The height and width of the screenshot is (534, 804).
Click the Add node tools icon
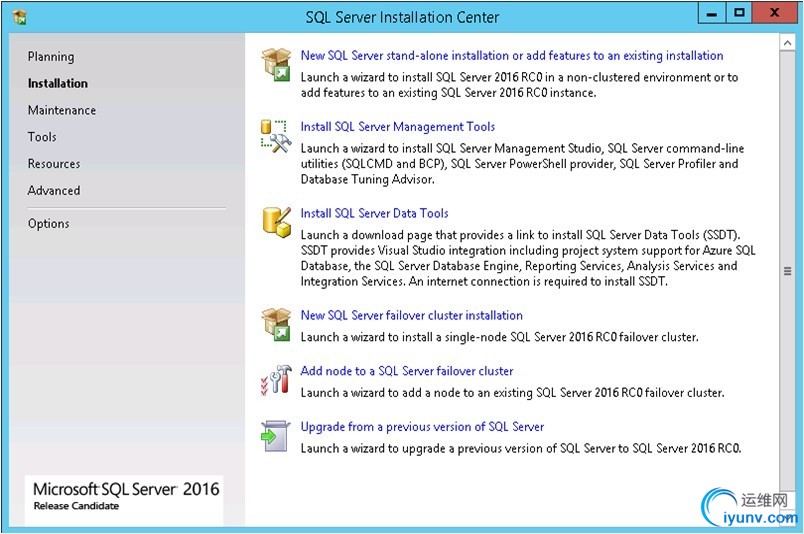(276, 380)
